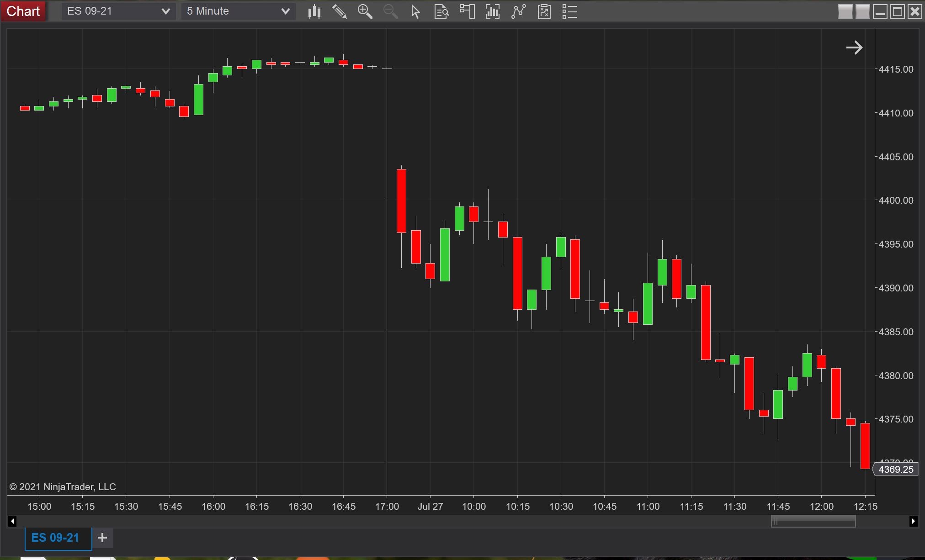Click the Zoom Out magnifier icon
The image size is (925, 560).
pos(390,11)
